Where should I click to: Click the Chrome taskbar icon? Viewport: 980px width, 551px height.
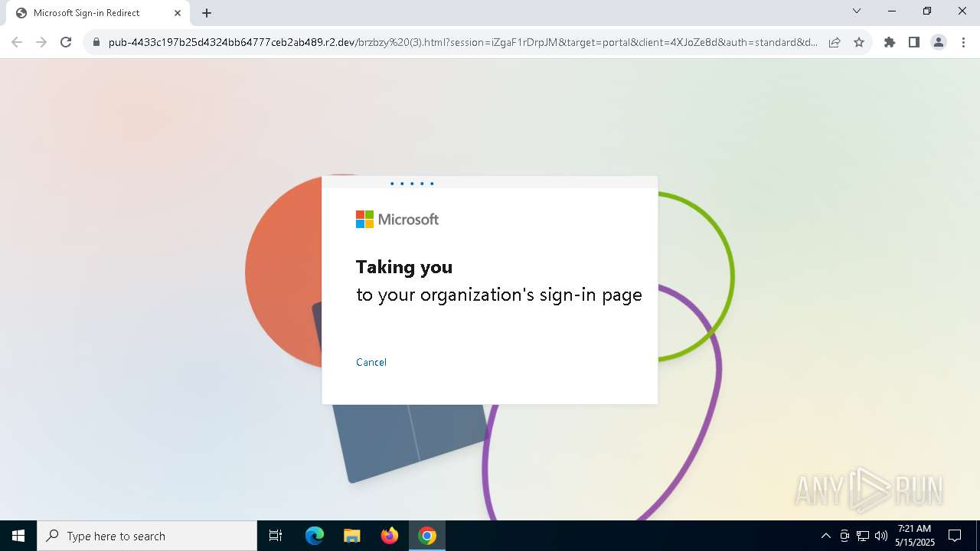pos(427,536)
